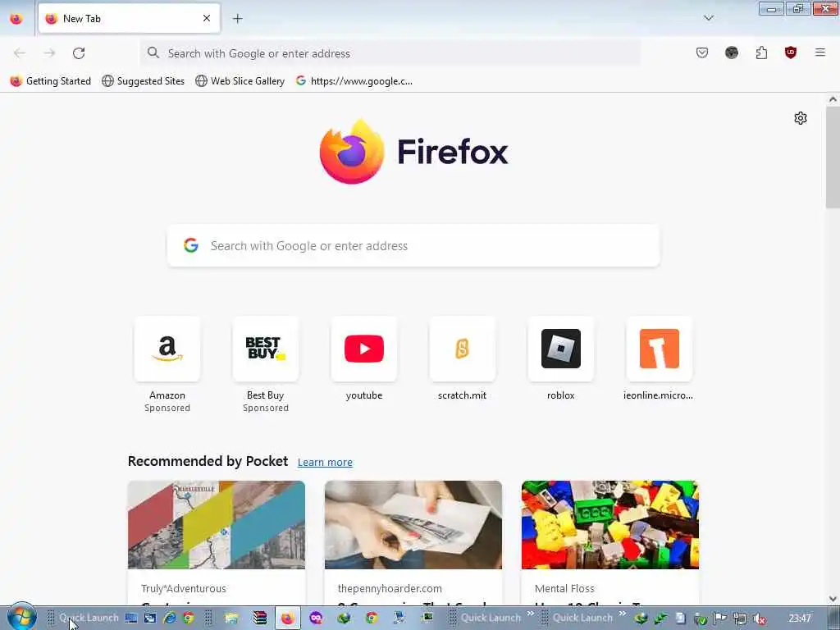Image resolution: width=840 pixels, height=630 pixels.
Task: Open the Getting Started bookmark
Action: click(51, 81)
